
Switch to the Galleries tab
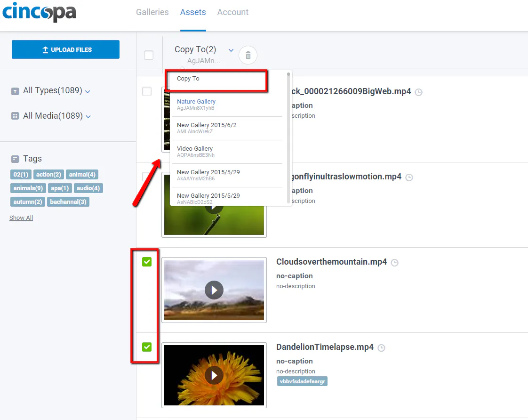152,12
